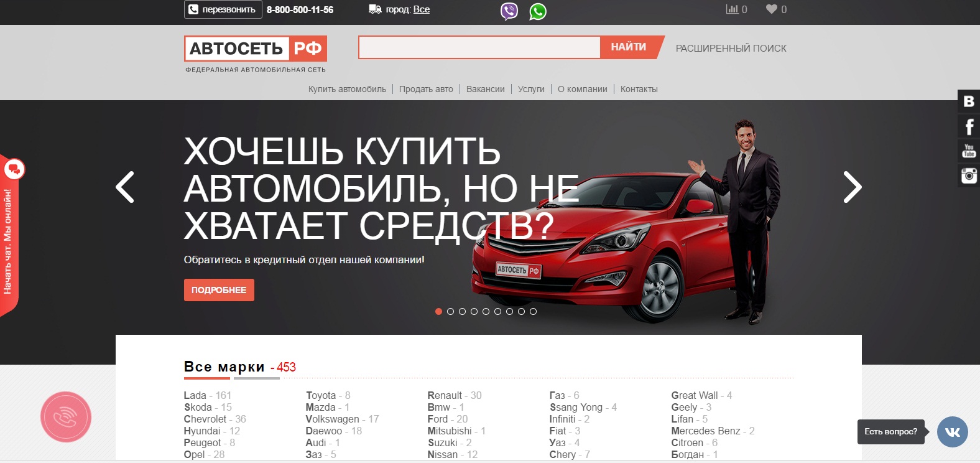Open online chat bubble icon
Screen dimensions: 980x463
[14, 169]
